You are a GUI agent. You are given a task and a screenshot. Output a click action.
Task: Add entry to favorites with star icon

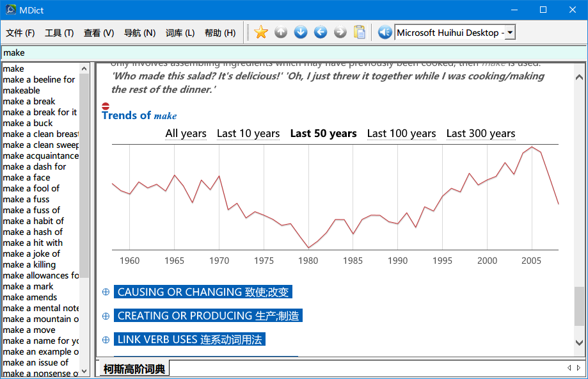click(261, 33)
